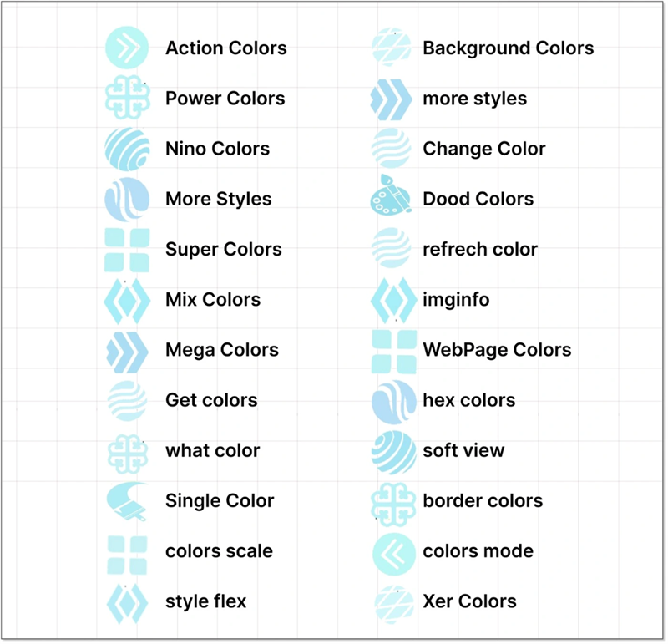Click the Action Colors double-chevron icon
The height and width of the screenshot is (644, 668).
(127, 48)
